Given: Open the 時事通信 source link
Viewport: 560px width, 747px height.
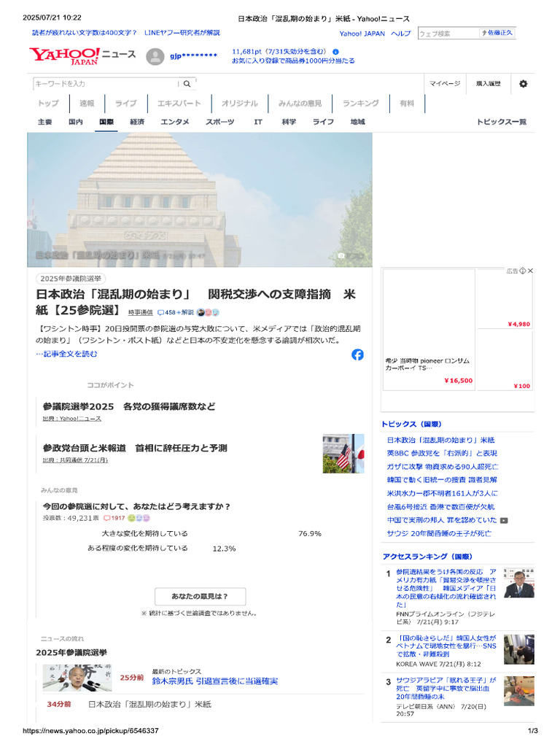Looking at the screenshot, I should pos(140,312).
